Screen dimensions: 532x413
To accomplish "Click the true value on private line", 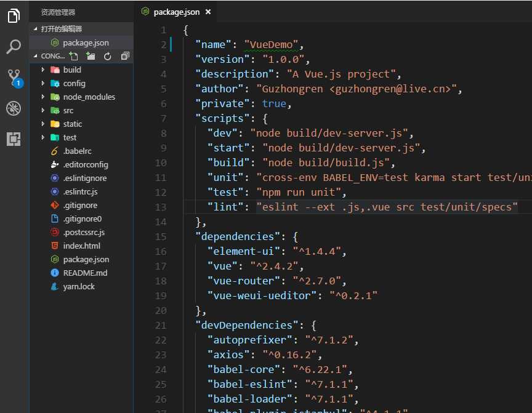I will coord(274,103).
